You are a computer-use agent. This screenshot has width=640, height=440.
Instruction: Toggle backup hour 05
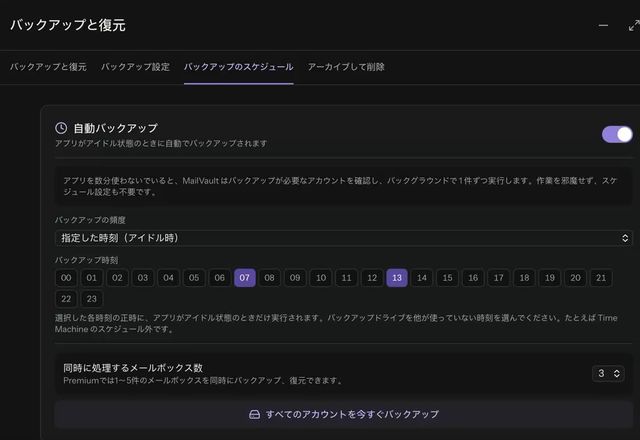(x=194, y=278)
